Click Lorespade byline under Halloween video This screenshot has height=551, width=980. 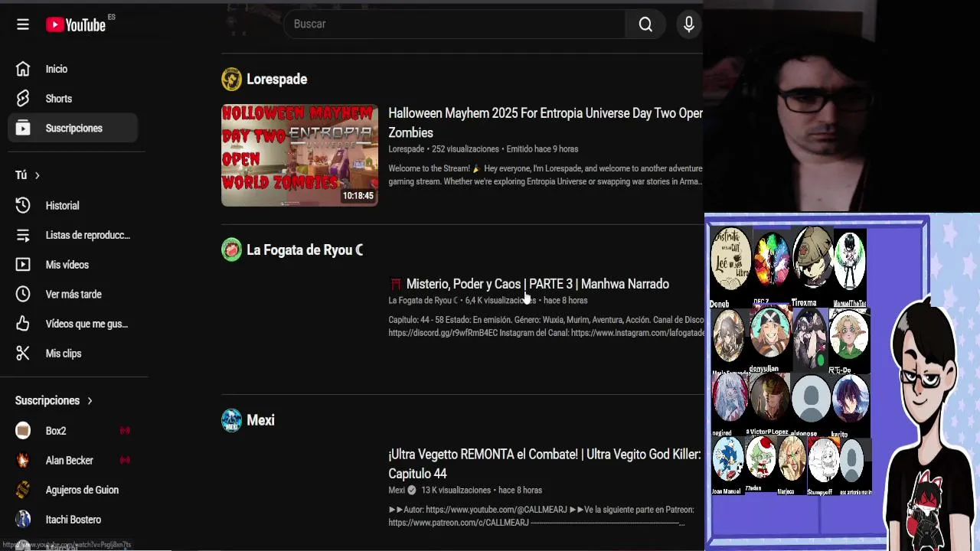[x=406, y=149]
